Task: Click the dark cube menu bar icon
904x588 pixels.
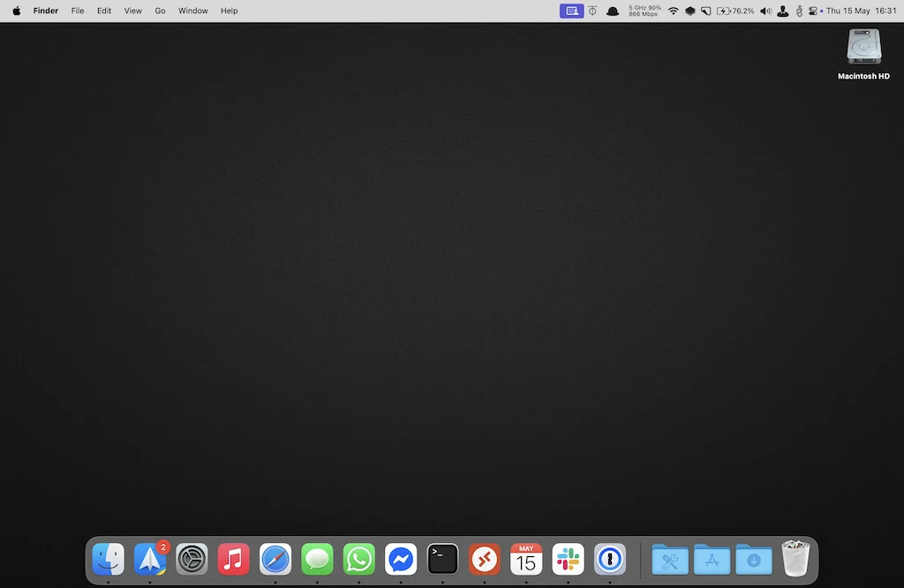Action: pyautogui.click(x=689, y=11)
